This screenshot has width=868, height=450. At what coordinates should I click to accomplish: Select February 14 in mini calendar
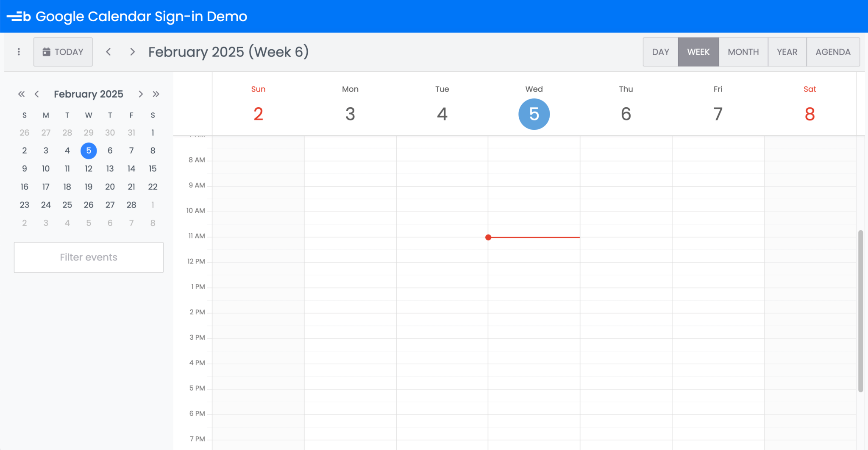(x=131, y=169)
